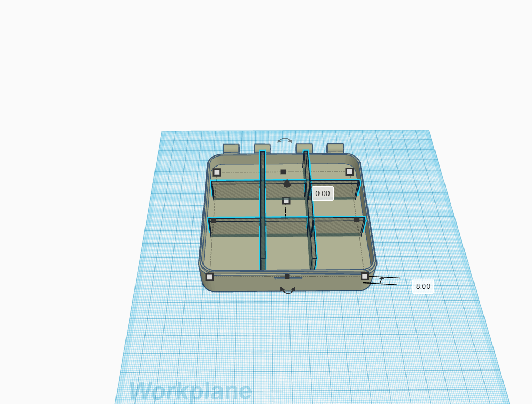Click the center white square height handle

[286, 201]
